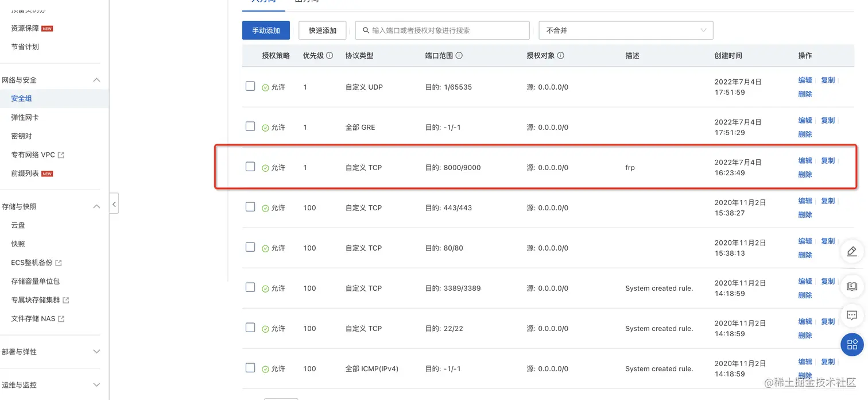The height and width of the screenshot is (400, 868).
Task: Click external link icon beside 专有网络 VPC
Action: [61, 155]
